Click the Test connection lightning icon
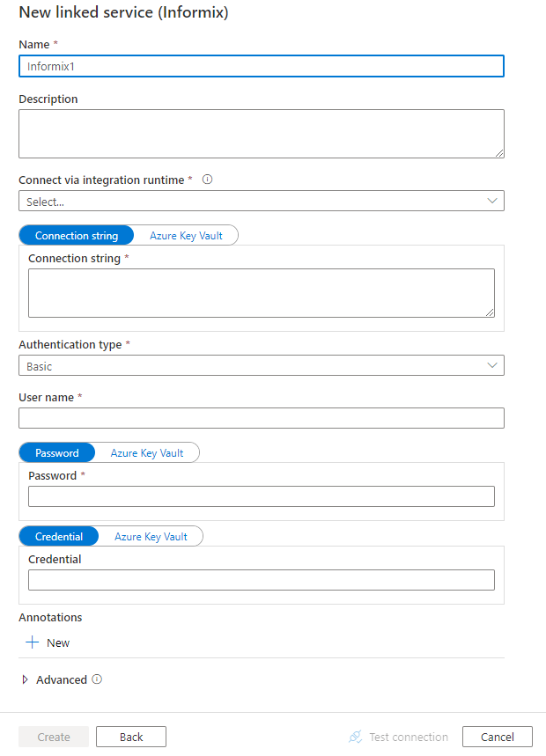Image resolution: width=546 pixels, height=756 pixels. (356, 737)
